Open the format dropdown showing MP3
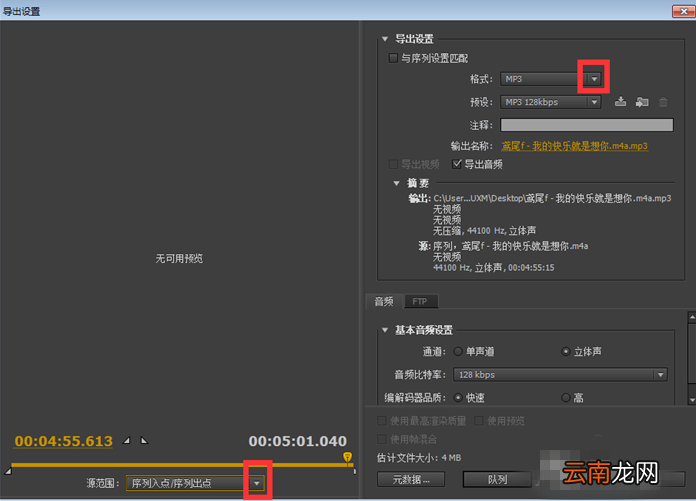Image resolution: width=696 pixels, height=501 pixels. click(x=550, y=79)
